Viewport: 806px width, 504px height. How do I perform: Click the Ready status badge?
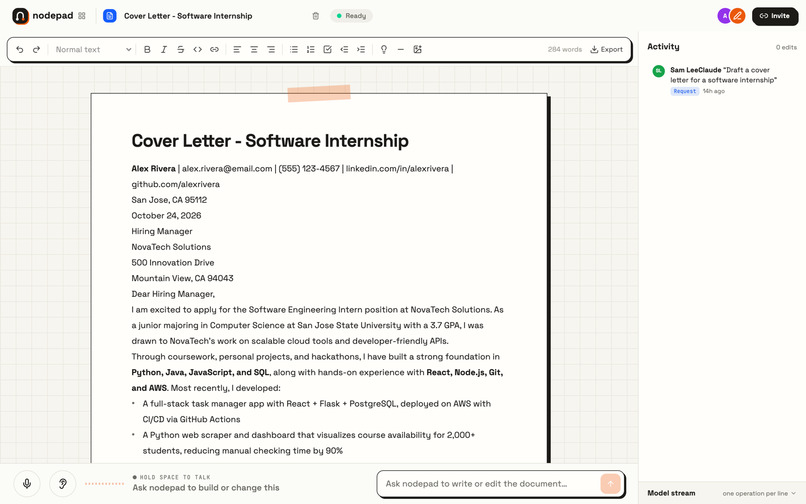tap(352, 16)
